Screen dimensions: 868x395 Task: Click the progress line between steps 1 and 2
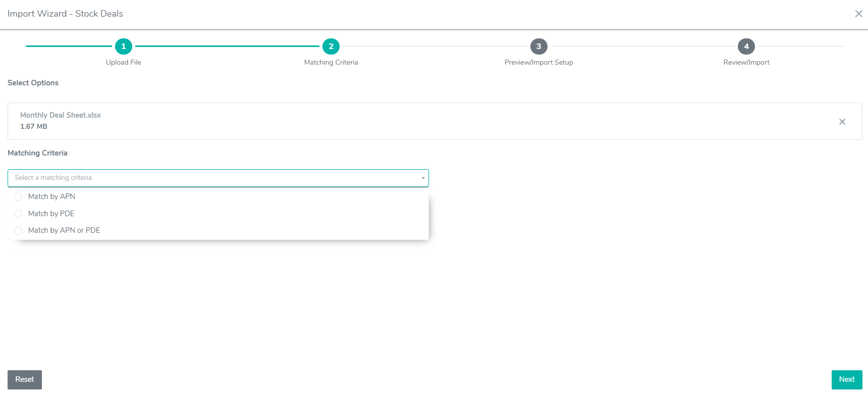(227, 46)
